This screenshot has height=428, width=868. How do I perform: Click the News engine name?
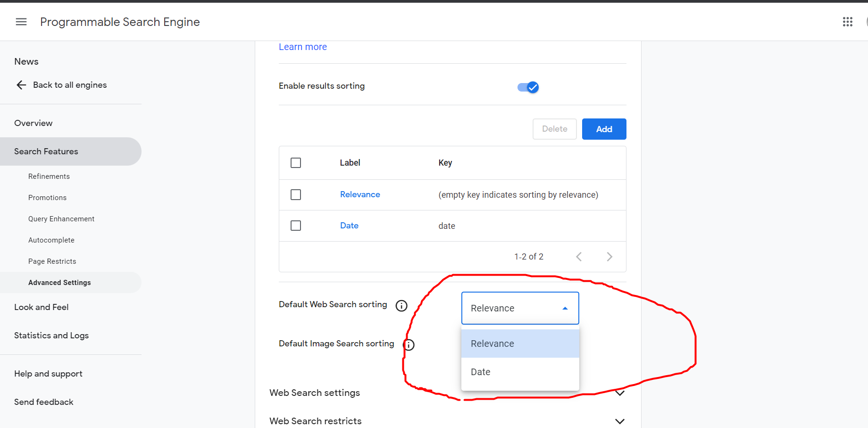(x=26, y=62)
